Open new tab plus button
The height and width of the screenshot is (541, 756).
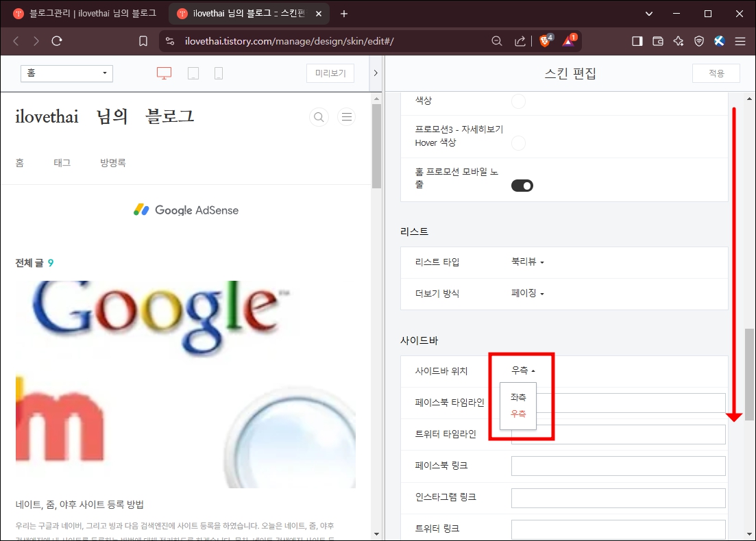coord(344,14)
